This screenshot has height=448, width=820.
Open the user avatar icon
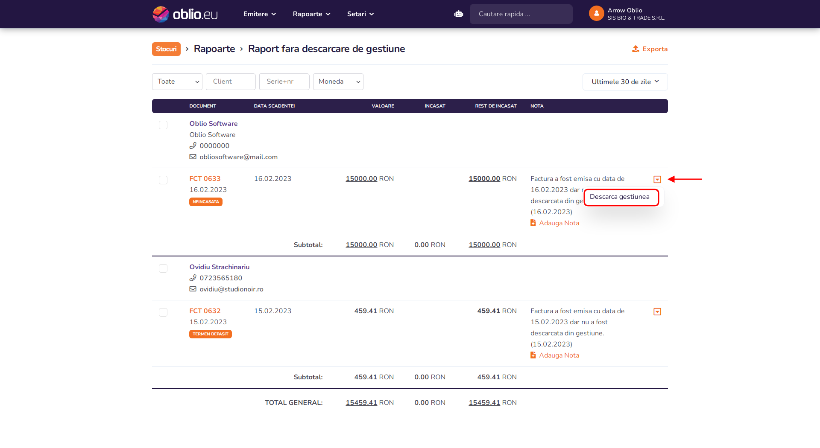(x=596, y=14)
